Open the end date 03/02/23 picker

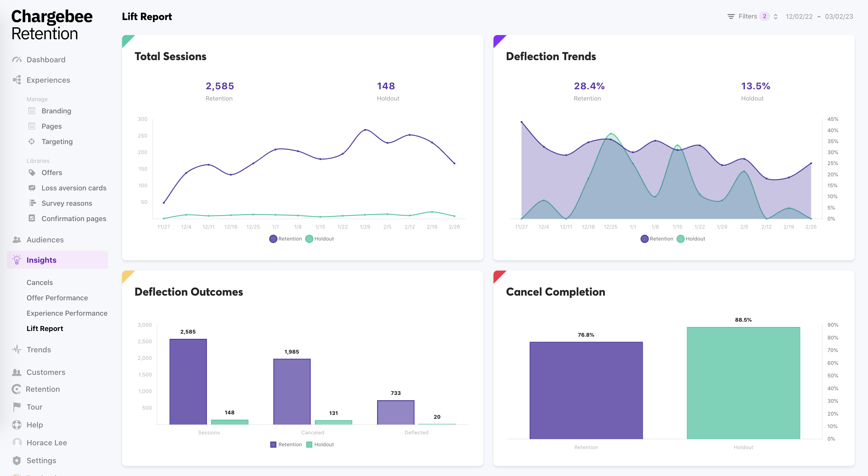[839, 17]
